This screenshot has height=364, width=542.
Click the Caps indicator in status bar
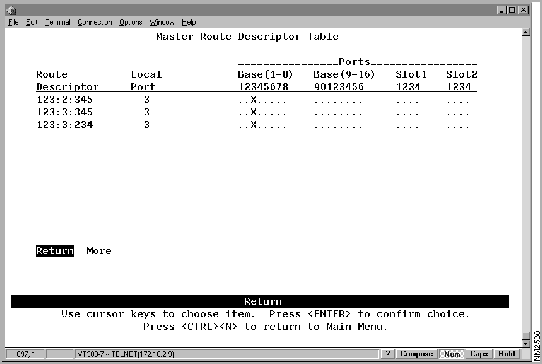479,354
